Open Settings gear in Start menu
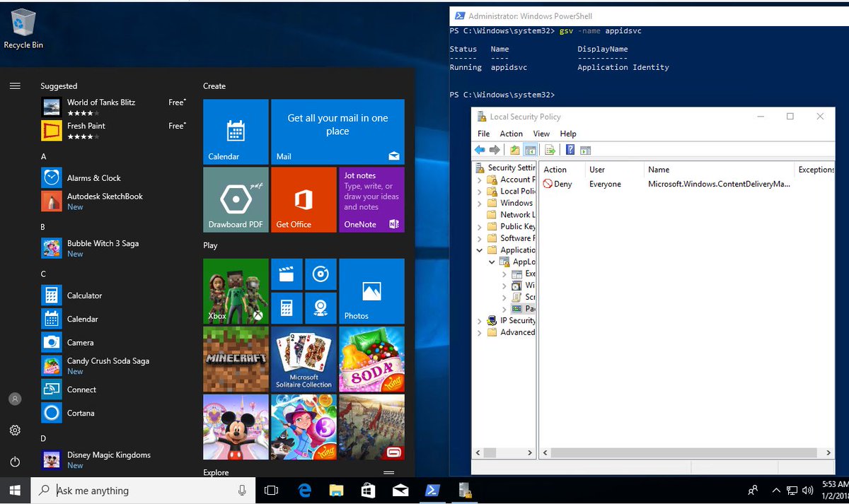Screen dimensions: 849x504 (15, 430)
